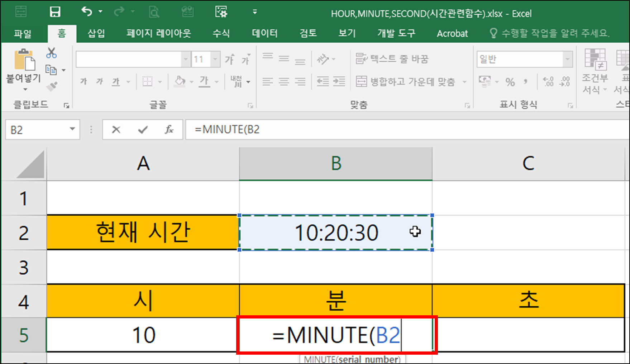Confirm formula entry with checkmark icon
630x364 pixels.
pyautogui.click(x=143, y=129)
